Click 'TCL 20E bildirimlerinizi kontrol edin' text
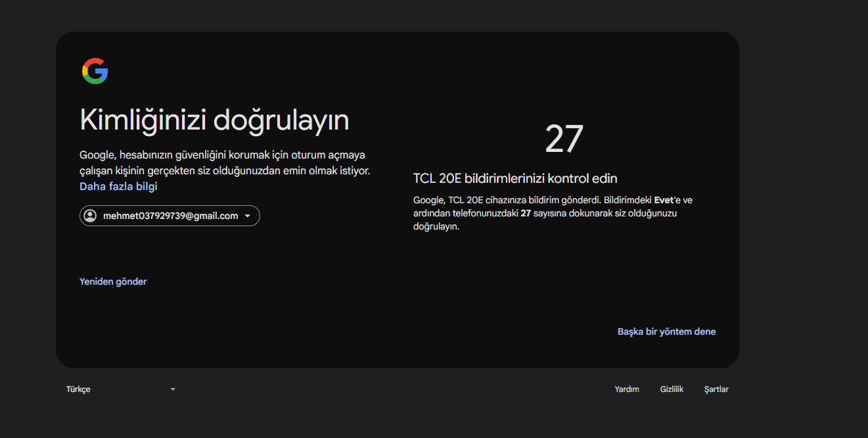868x438 pixels. (x=515, y=178)
